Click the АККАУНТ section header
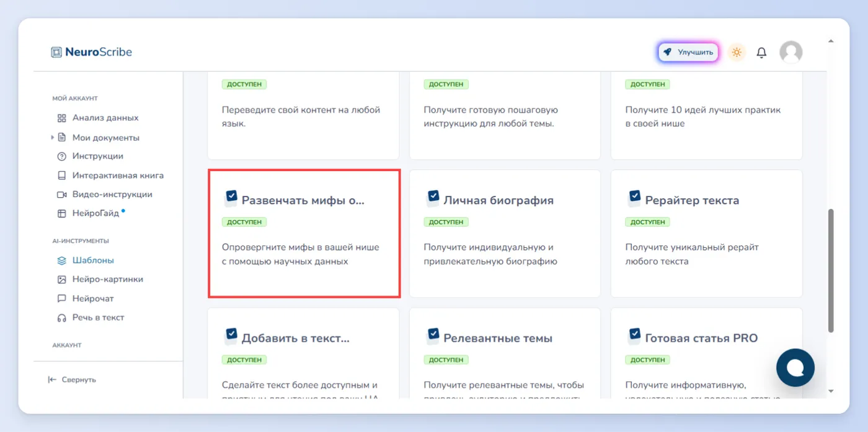 tap(67, 345)
